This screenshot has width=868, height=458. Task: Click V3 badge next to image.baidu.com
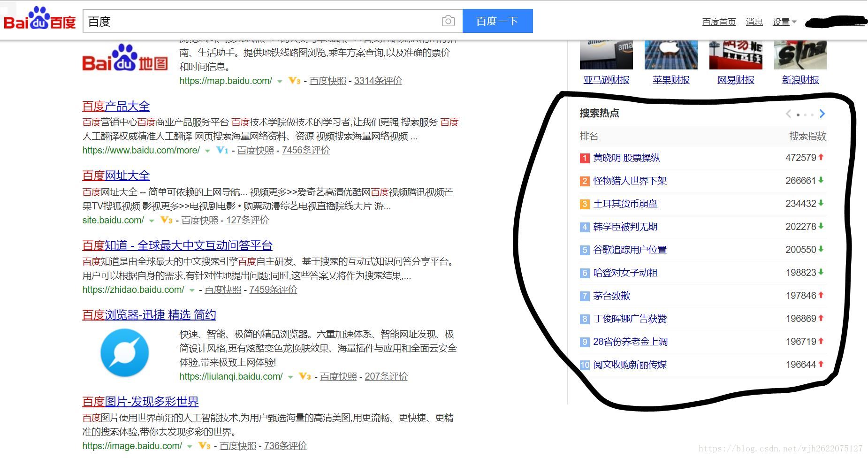204,446
